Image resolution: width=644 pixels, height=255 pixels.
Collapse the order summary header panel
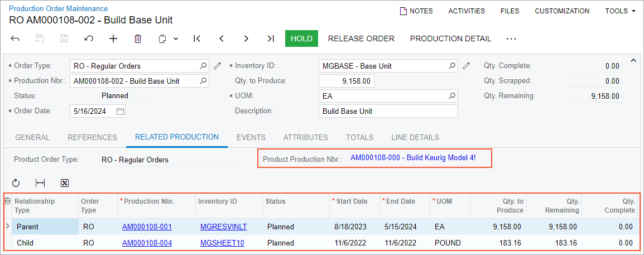pos(633,61)
